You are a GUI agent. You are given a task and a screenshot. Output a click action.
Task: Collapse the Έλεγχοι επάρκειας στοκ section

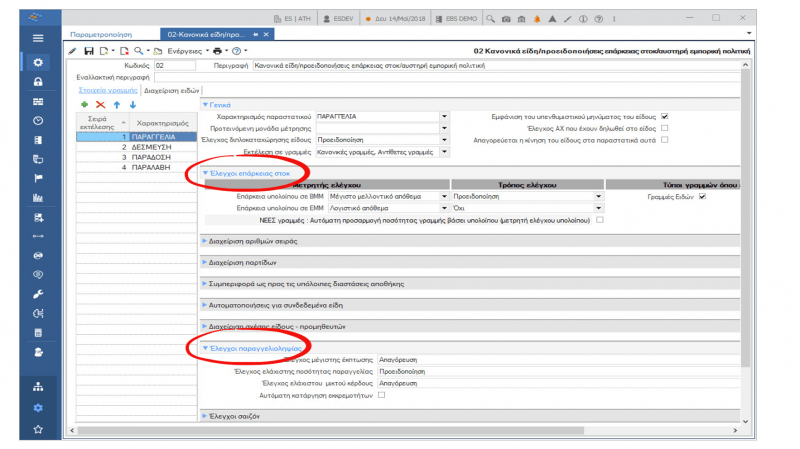click(205, 173)
